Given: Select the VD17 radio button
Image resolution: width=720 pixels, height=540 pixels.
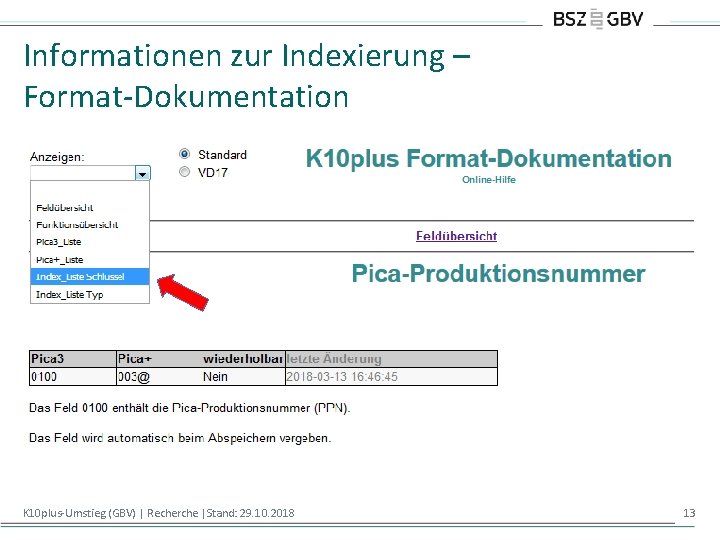Looking at the screenshot, I should click(185, 172).
